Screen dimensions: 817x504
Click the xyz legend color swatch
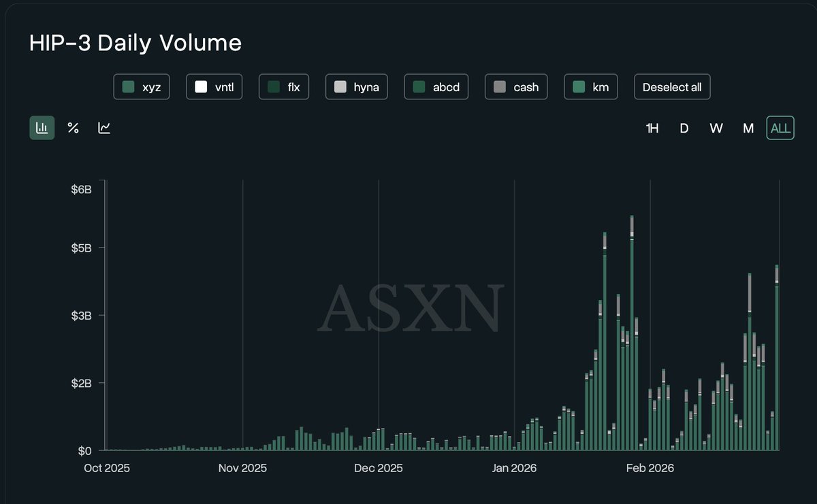pyautogui.click(x=128, y=87)
